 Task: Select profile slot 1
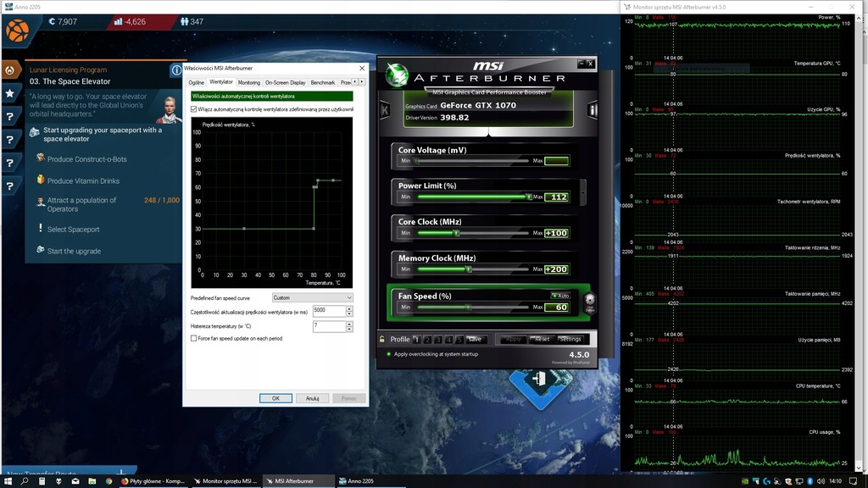(417, 339)
